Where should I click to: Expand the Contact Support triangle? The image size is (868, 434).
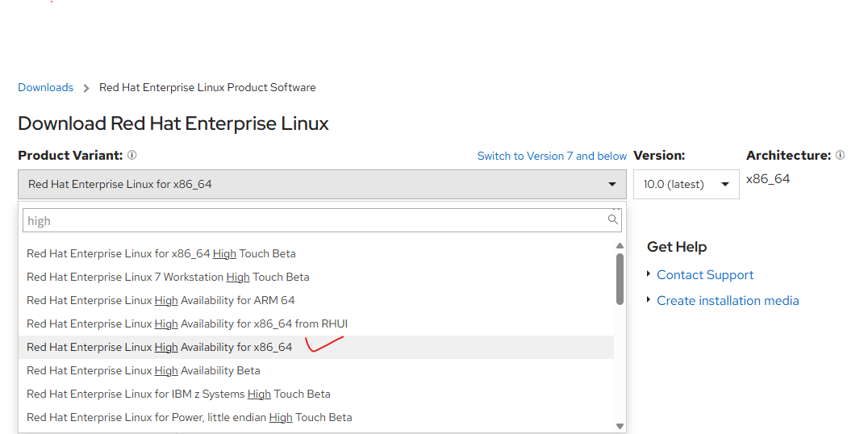pos(649,274)
